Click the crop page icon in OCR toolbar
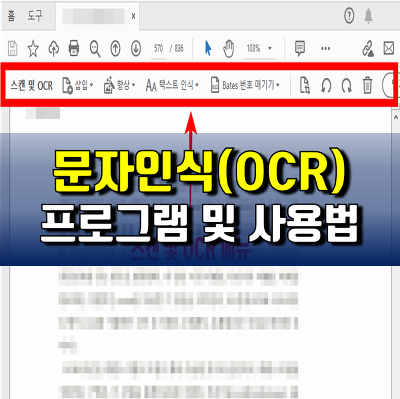The height and width of the screenshot is (399, 400). (305, 85)
